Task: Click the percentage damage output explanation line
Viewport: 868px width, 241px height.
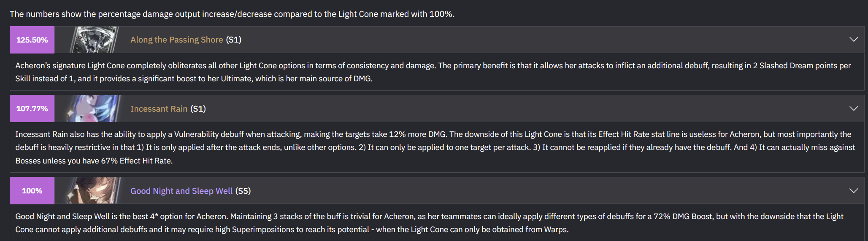Action: [232, 14]
